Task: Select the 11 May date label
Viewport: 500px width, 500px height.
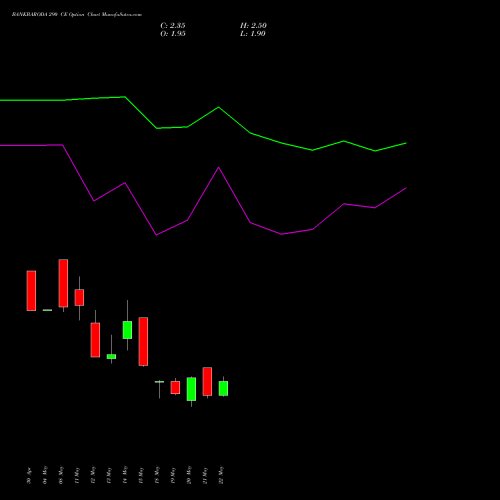Action: pos(77,475)
